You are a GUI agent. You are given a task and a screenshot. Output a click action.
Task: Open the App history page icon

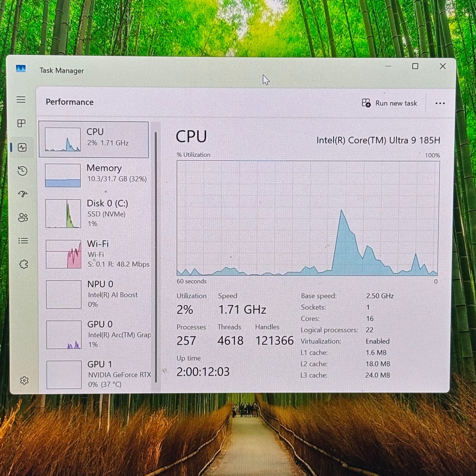pyautogui.click(x=22, y=171)
